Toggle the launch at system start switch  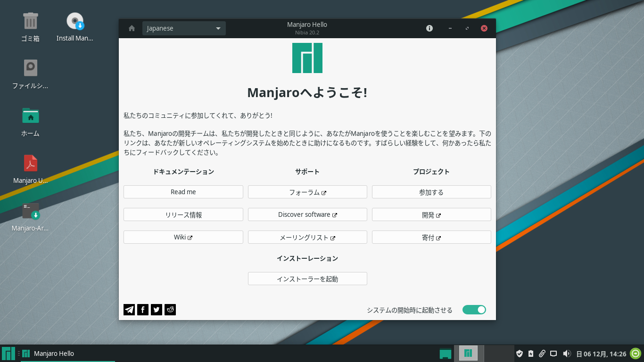(474, 310)
